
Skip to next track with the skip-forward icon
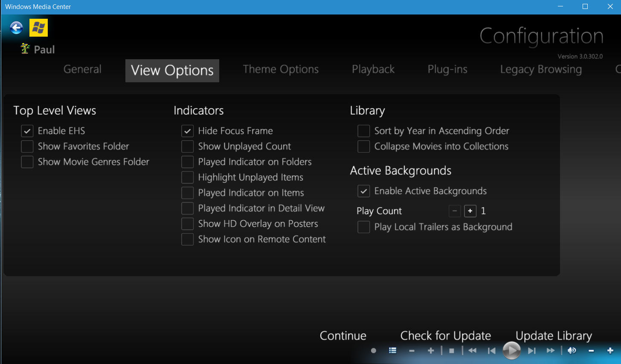pyautogui.click(x=531, y=350)
